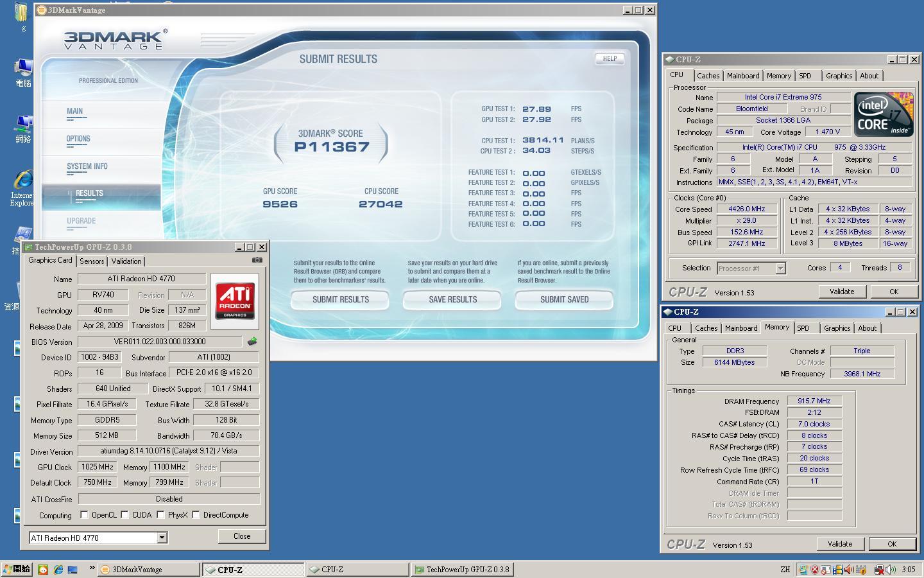Click the HELP button in 3DMark

(610, 58)
